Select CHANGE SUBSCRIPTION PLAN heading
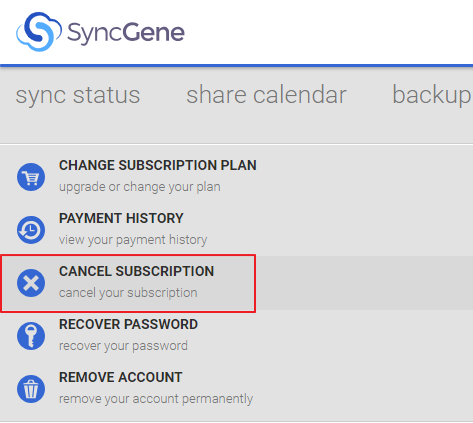Viewport: 473px width, 423px height. (158, 165)
